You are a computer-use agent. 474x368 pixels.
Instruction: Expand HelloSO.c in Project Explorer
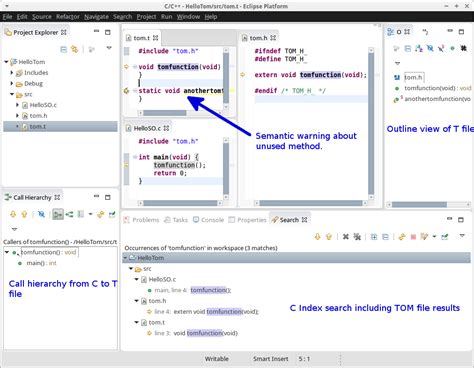(x=17, y=105)
